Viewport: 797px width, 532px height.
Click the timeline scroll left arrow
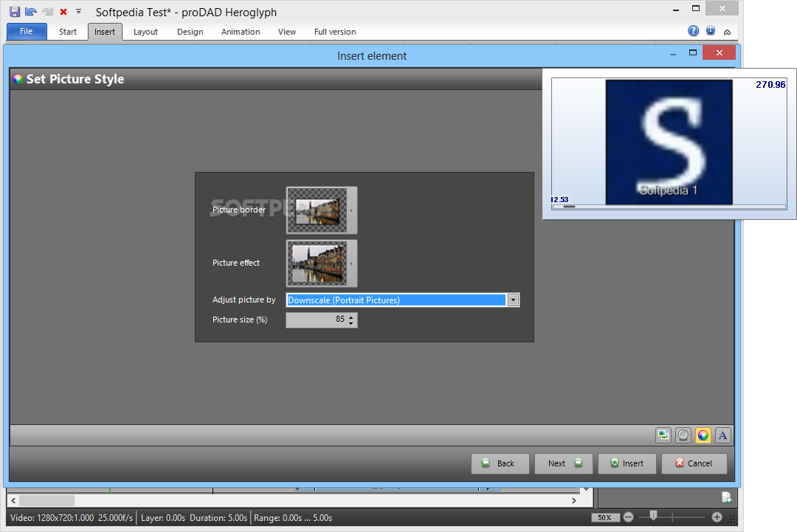click(x=13, y=500)
